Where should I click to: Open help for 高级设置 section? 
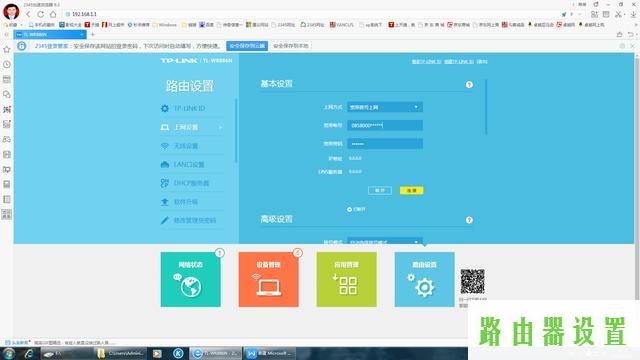coord(469,220)
